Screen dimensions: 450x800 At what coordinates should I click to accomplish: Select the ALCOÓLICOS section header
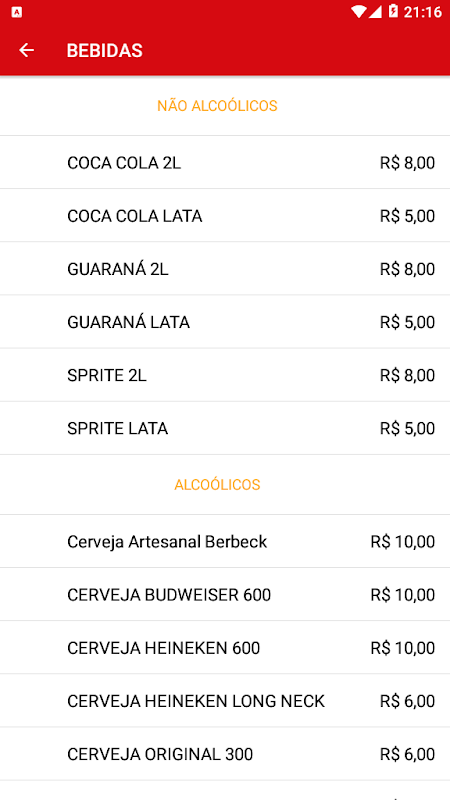tap(217, 485)
